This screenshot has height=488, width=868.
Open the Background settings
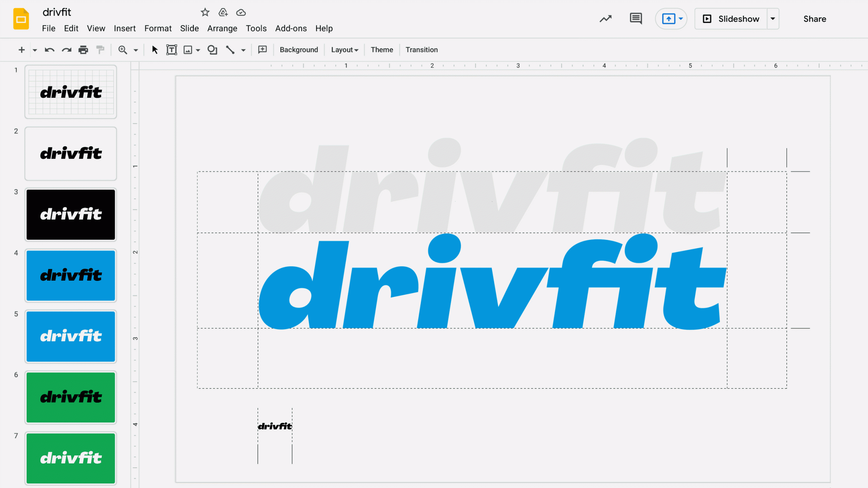tap(299, 49)
